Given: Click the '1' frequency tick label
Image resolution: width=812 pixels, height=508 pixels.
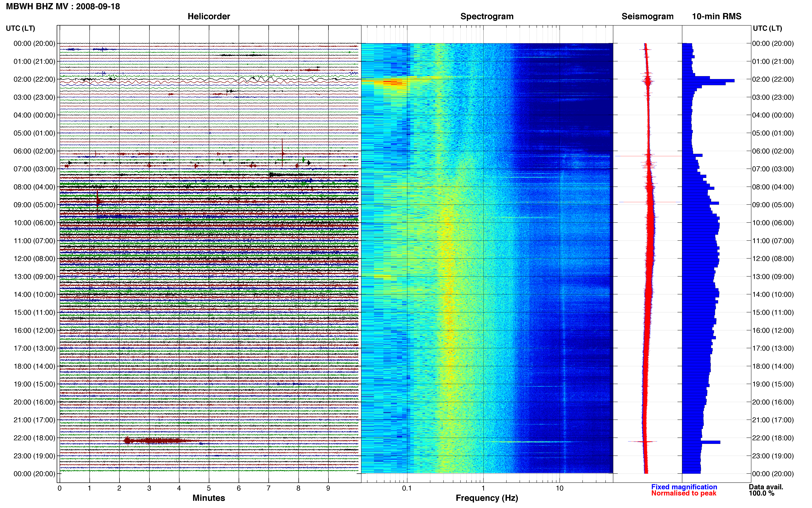Looking at the screenshot, I should point(483,488).
